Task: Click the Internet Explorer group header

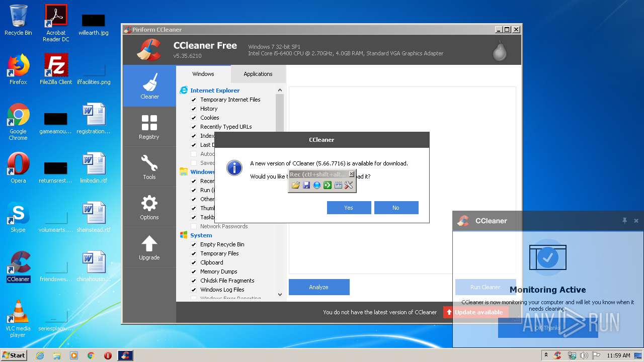Action: tap(215, 90)
